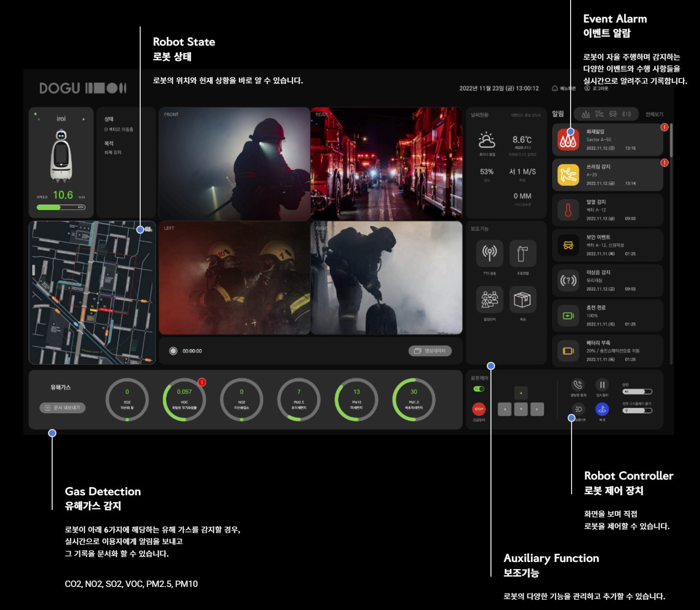Send robot back with blue return icon

pyautogui.click(x=602, y=409)
